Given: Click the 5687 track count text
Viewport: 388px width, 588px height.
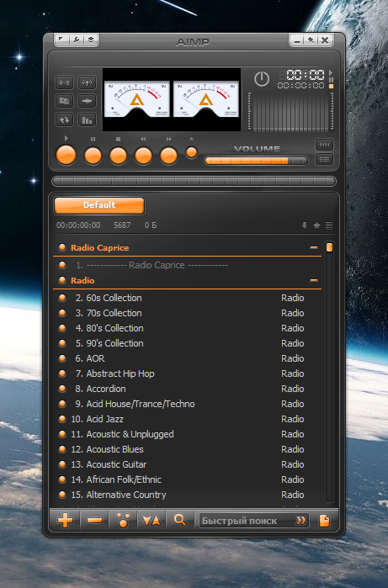Looking at the screenshot, I should pos(122,225).
